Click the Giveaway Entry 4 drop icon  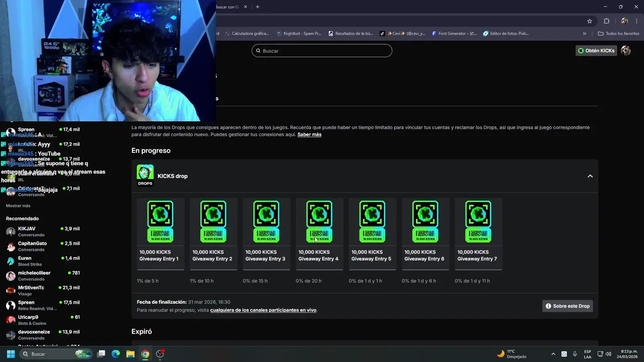coord(319,222)
